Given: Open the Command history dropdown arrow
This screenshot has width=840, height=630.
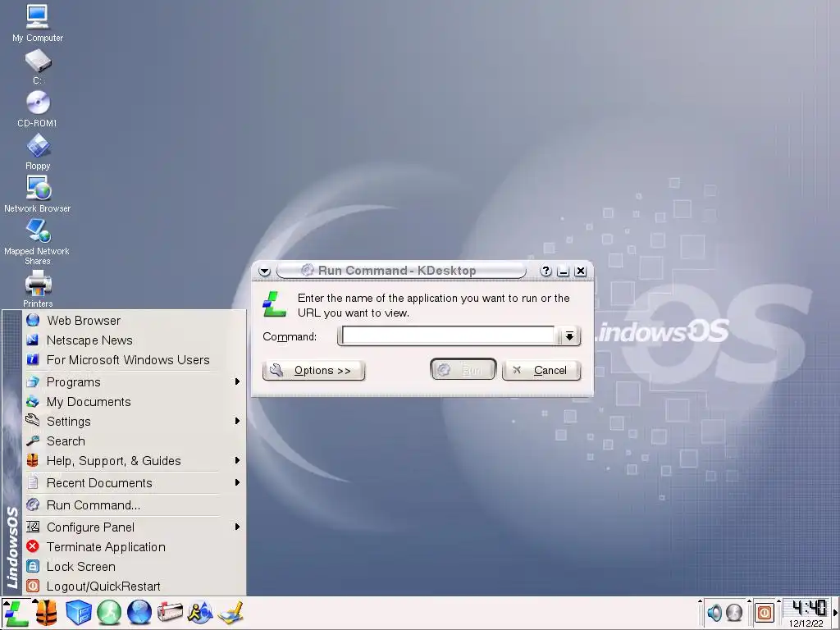Looking at the screenshot, I should point(569,336).
